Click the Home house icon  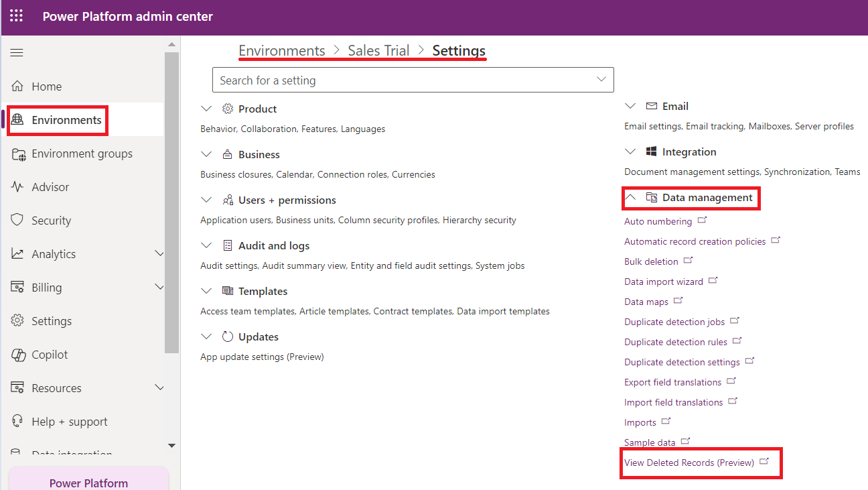(x=17, y=86)
